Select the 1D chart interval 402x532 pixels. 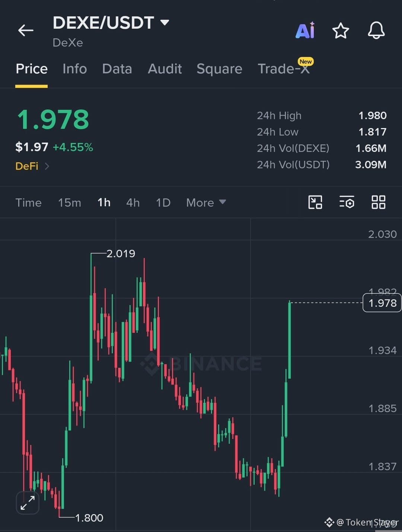tap(163, 203)
